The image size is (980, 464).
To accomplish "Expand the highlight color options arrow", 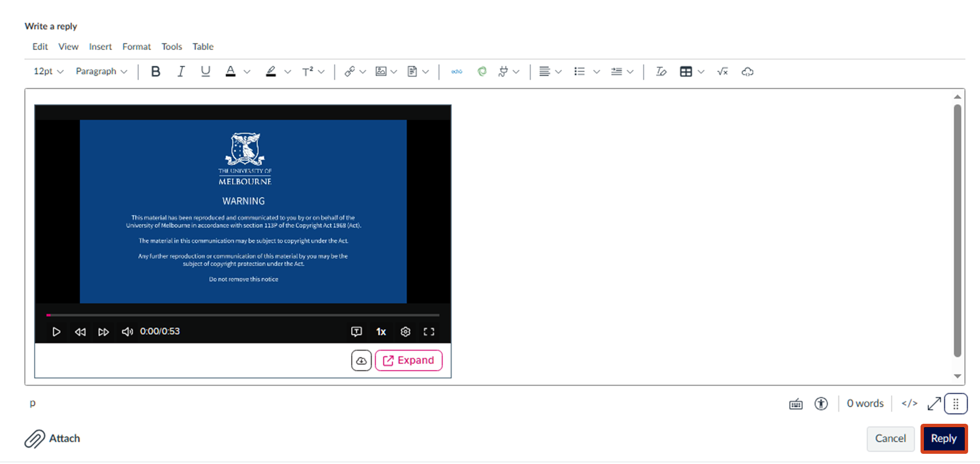I will (x=288, y=71).
